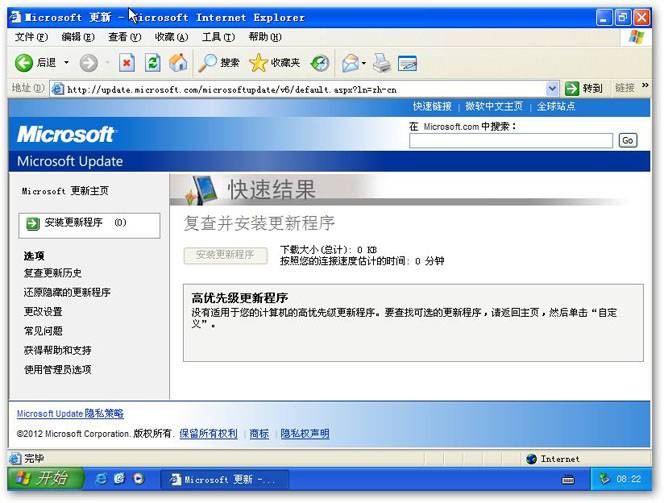
Task: Click the page icon beside 完毕 status
Action: click(x=15, y=458)
